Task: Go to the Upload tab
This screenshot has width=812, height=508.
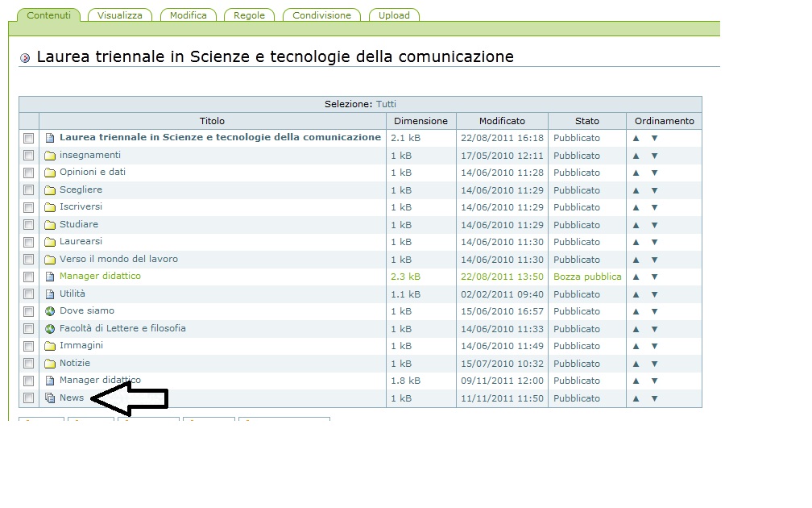Action: point(394,15)
